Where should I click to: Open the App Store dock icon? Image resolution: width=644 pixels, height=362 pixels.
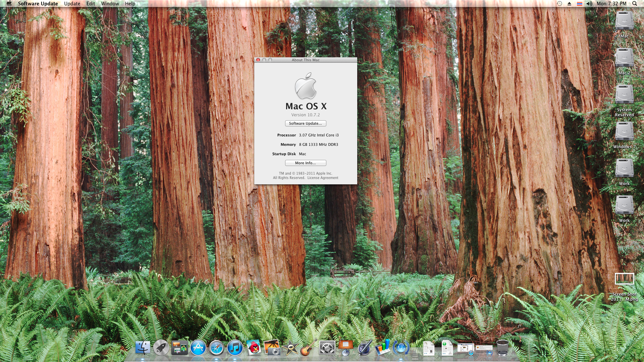point(198,348)
